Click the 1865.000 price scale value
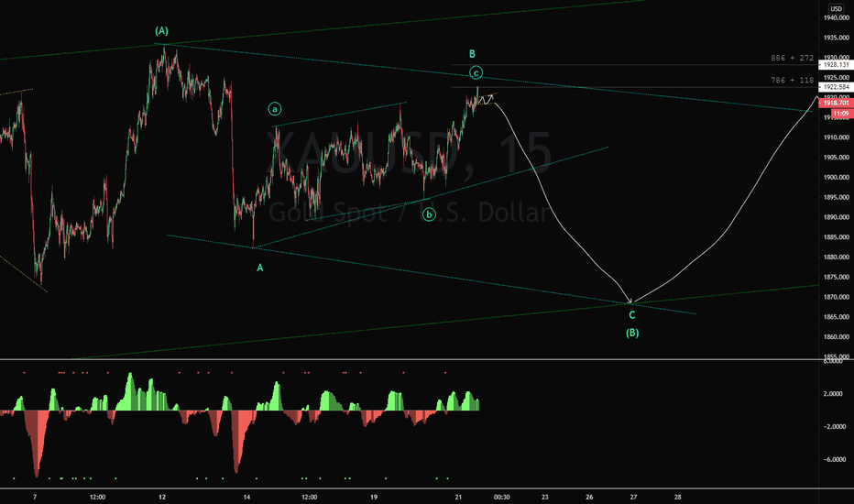Screen dimensions: 854x504 coord(836,317)
